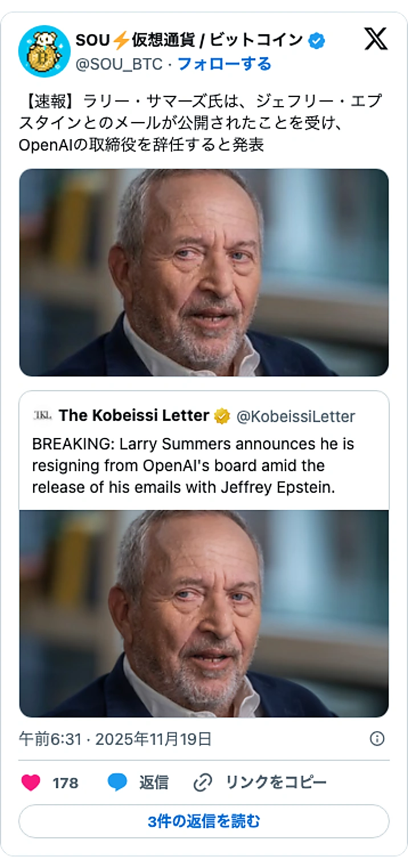Click the top photo of Larry Summers
Viewport: 408px width, 868px height.
(203, 273)
